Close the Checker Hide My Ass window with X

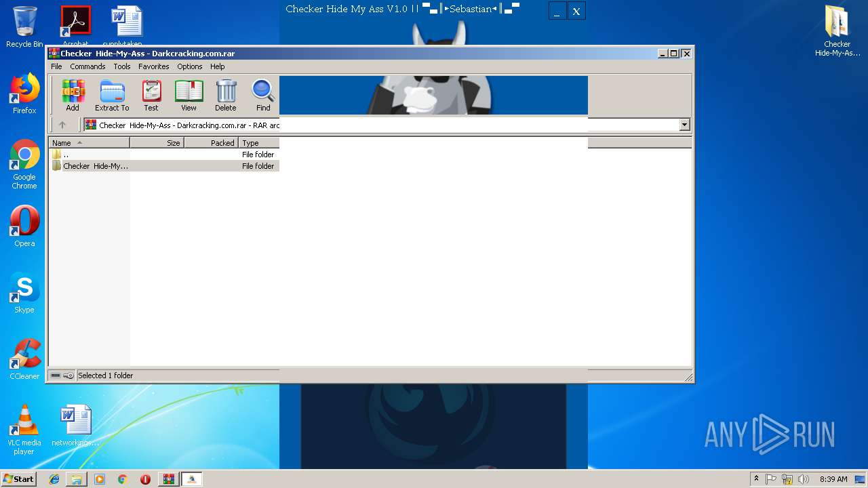pos(576,11)
